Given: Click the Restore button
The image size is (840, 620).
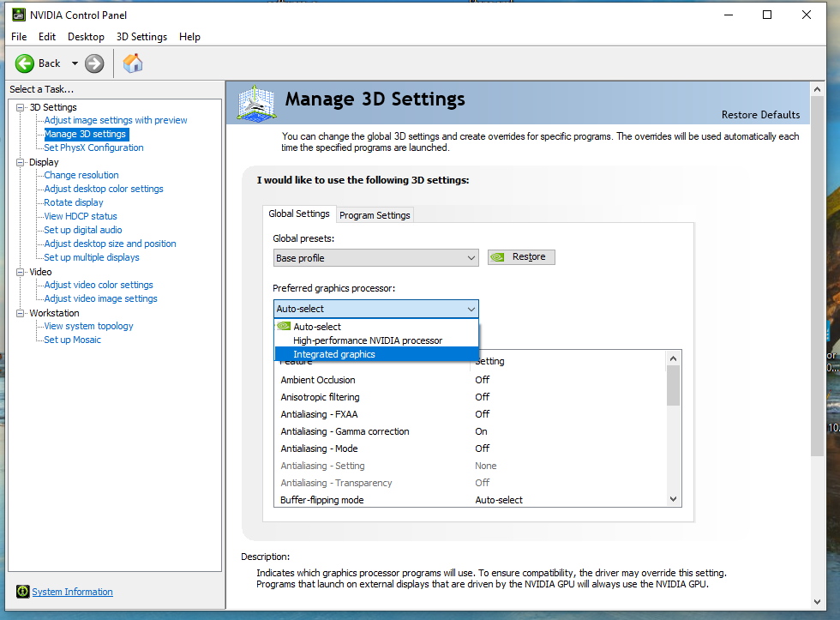Looking at the screenshot, I should [x=521, y=257].
